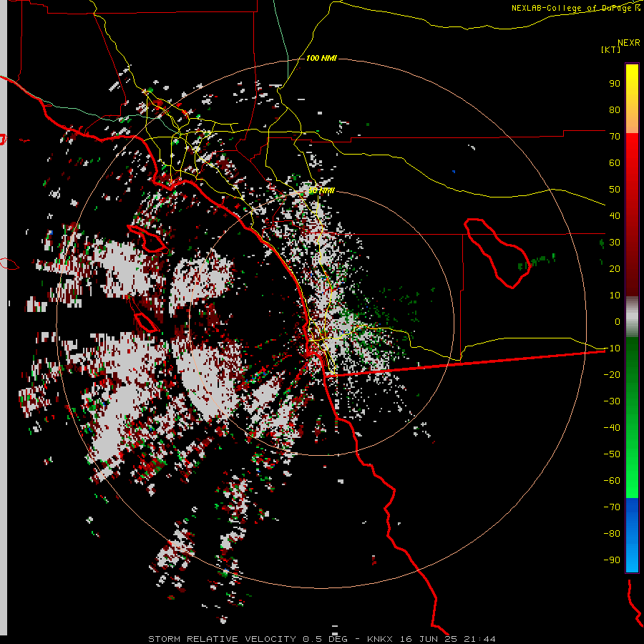Click the 50 NMI range ring label
The width and height of the screenshot is (644, 644).
321,190
